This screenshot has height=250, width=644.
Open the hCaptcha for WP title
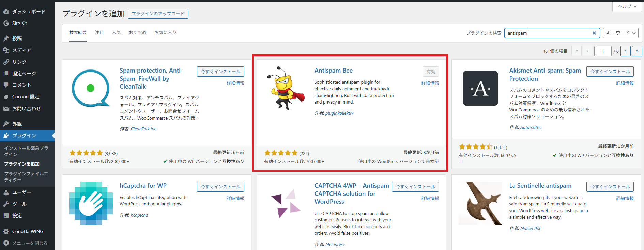(x=143, y=186)
